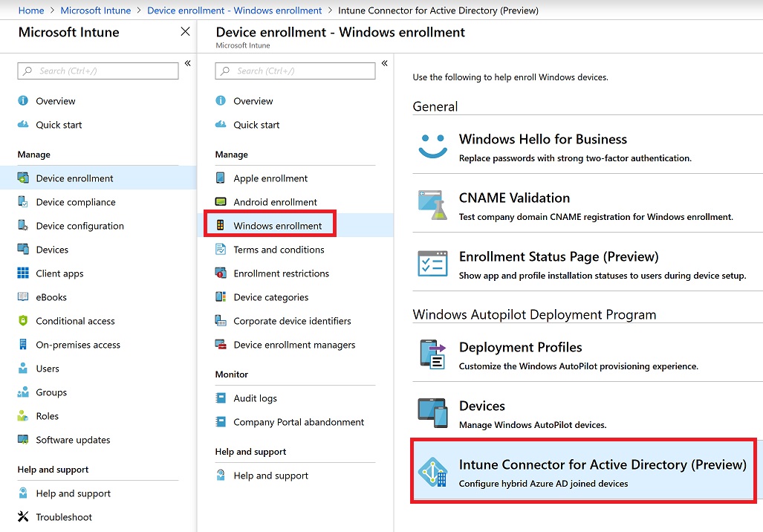
Task: Close the Microsoft Intune blade
Action: click(185, 32)
